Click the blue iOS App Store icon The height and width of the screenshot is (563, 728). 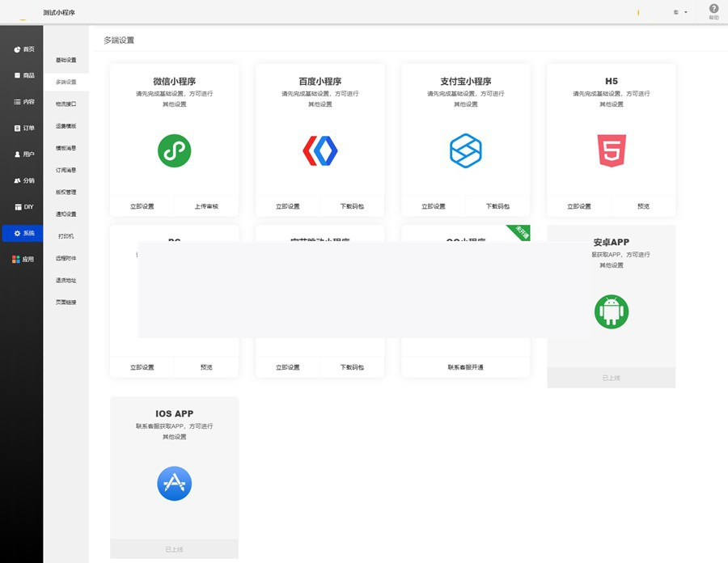(x=174, y=484)
